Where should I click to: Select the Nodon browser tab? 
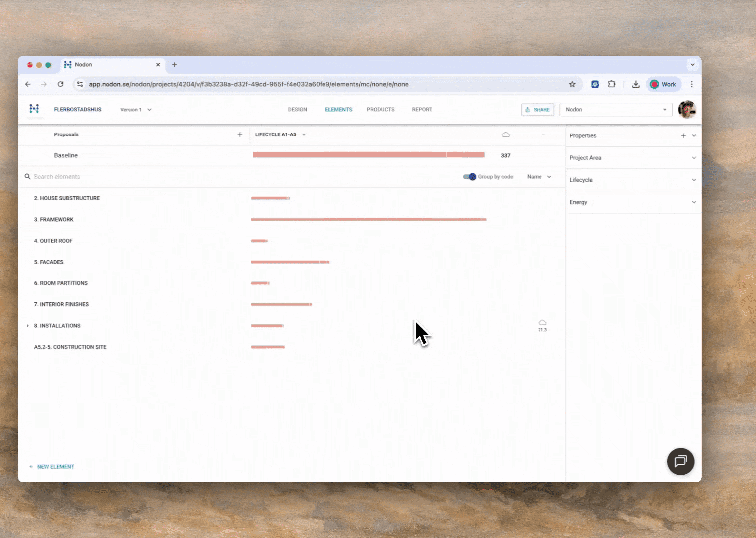pos(112,65)
